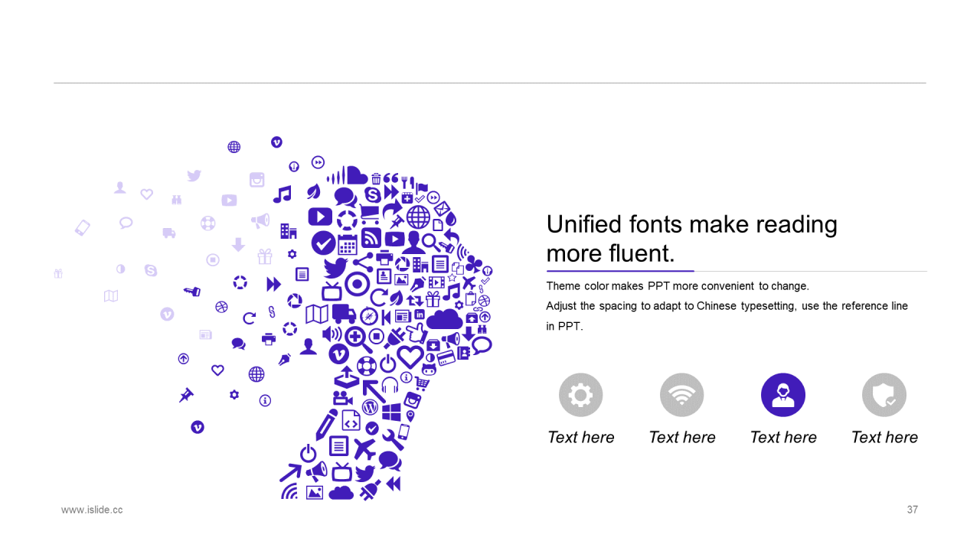This screenshot has height=551, width=980.
Task: Select the purple user avatar circle icon
Action: (x=783, y=395)
